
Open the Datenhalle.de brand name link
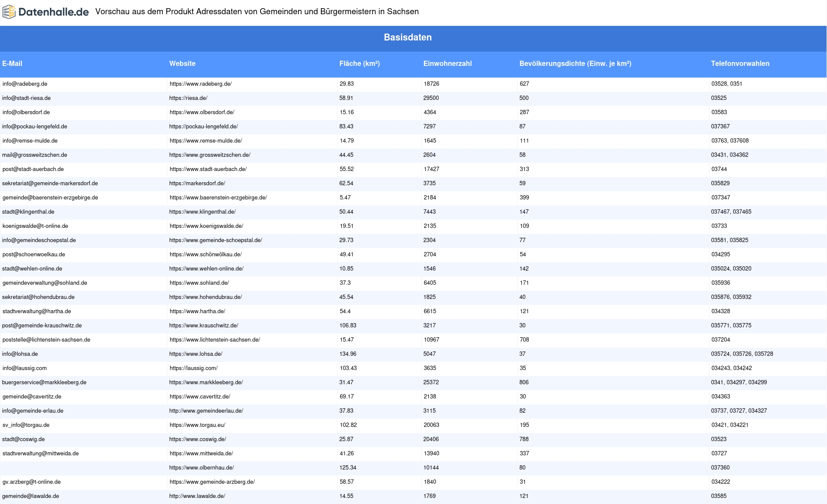tap(53, 12)
